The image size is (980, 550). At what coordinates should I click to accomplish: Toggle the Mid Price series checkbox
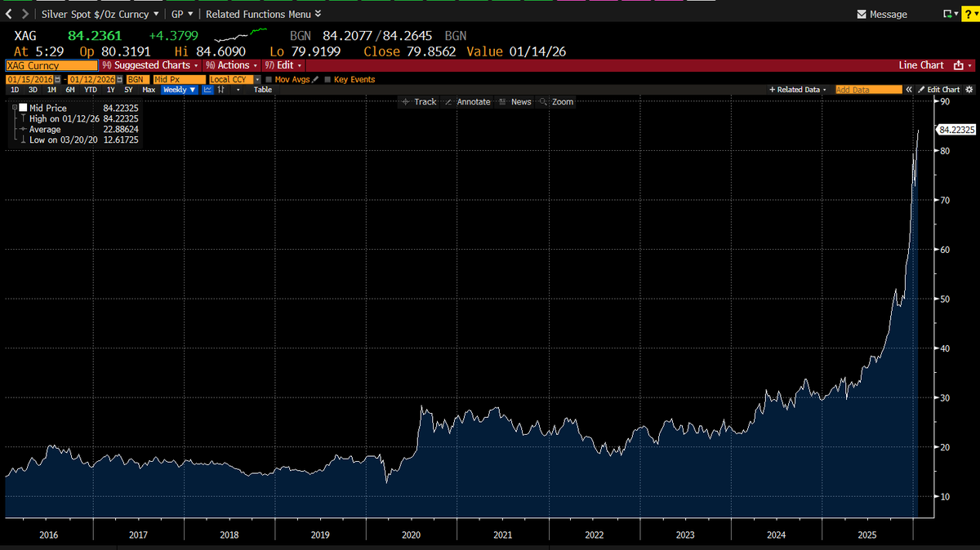[24, 108]
